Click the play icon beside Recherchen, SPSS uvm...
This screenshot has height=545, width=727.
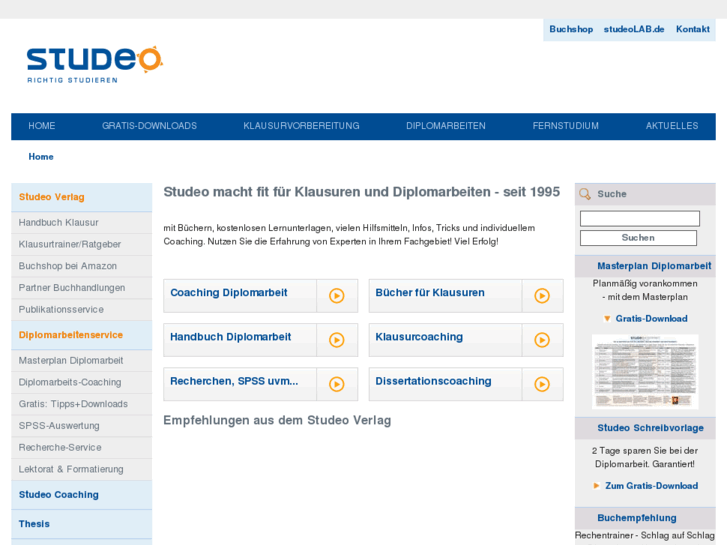(337, 384)
